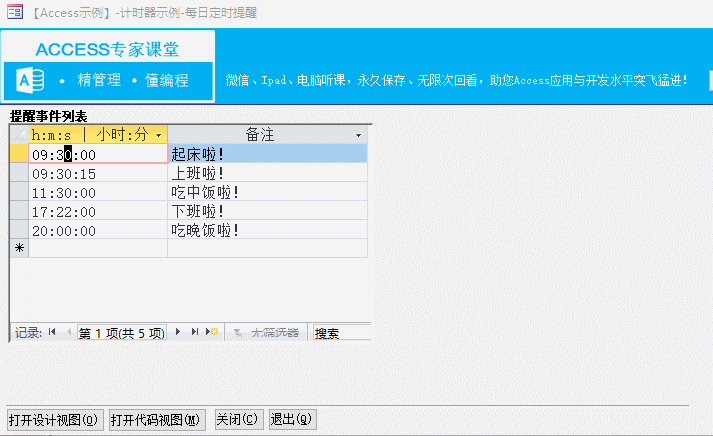
Task: Click time cell 17:22:00
Action: 98,211
